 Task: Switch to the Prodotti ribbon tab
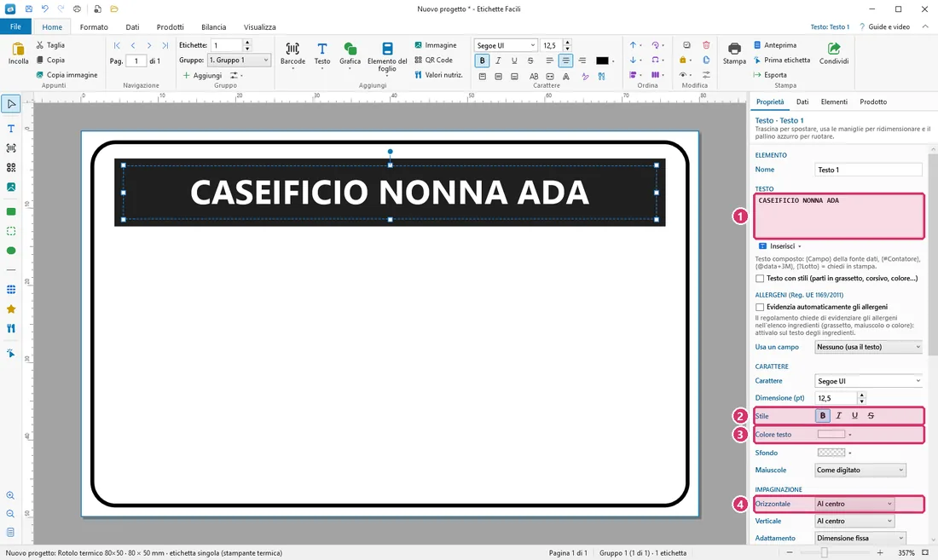tap(170, 27)
